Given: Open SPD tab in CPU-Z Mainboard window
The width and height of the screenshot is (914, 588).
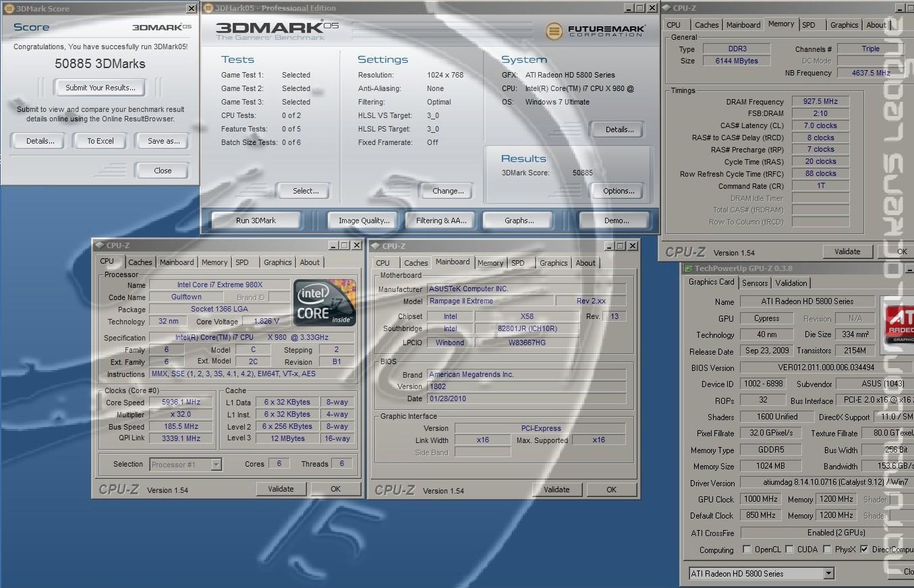Looking at the screenshot, I should click(x=518, y=263).
